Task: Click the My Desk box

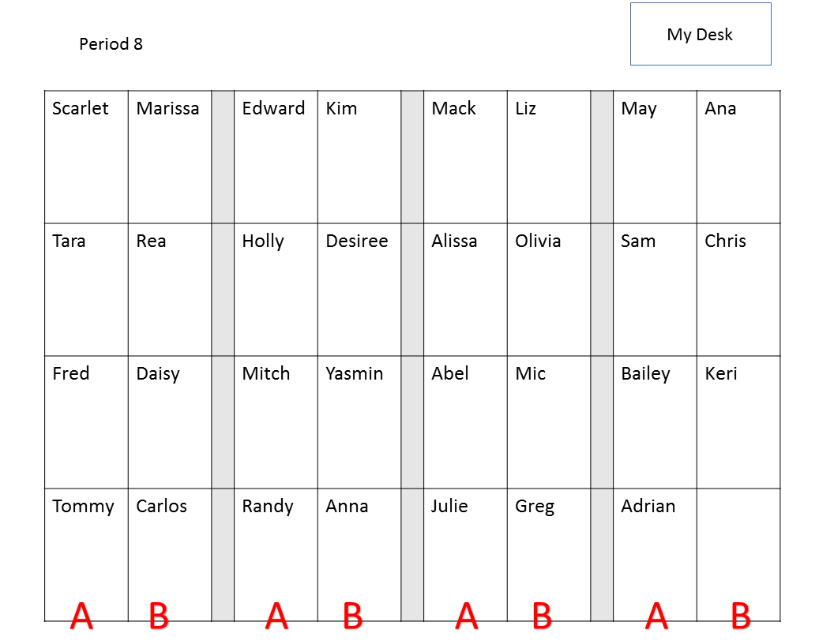Action: click(700, 34)
